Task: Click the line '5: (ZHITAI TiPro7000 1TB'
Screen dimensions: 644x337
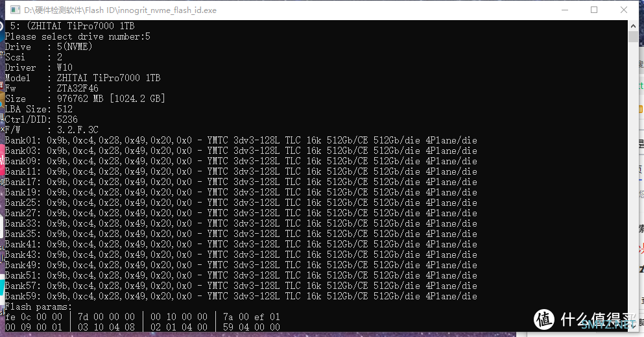Action: click(x=72, y=26)
